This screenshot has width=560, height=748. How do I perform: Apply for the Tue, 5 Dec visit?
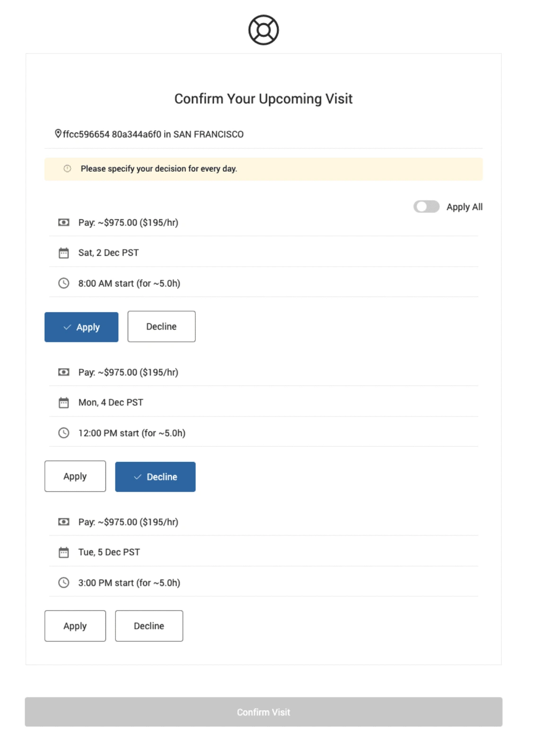pyautogui.click(x=75, y=626)
